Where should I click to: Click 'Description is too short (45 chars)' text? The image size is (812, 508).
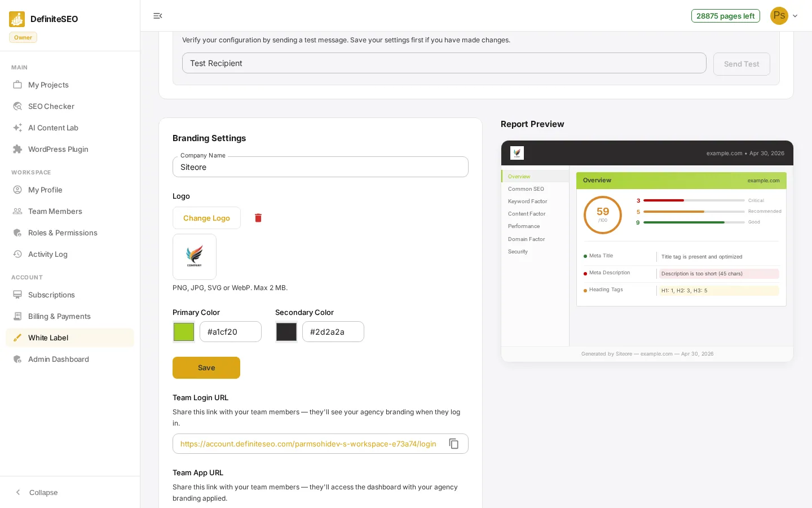702,274
